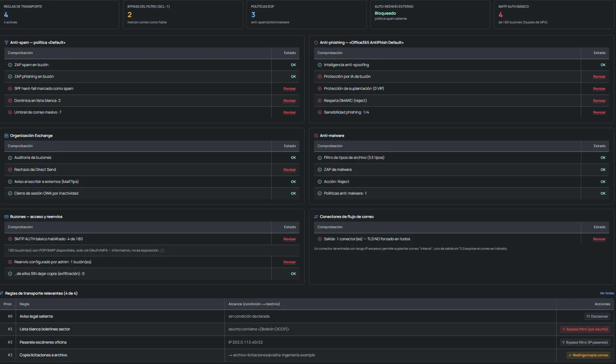Click the check icon for ZAP de malware
This screenshot has height=364, width=616.
click(x=320, y=170)
